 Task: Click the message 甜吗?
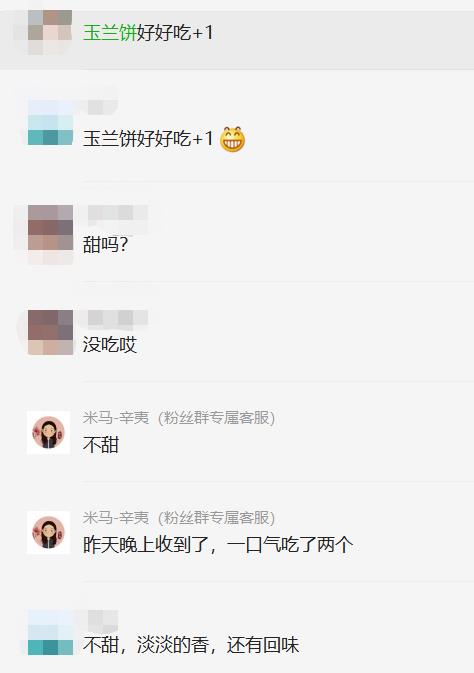click(106, 245)
